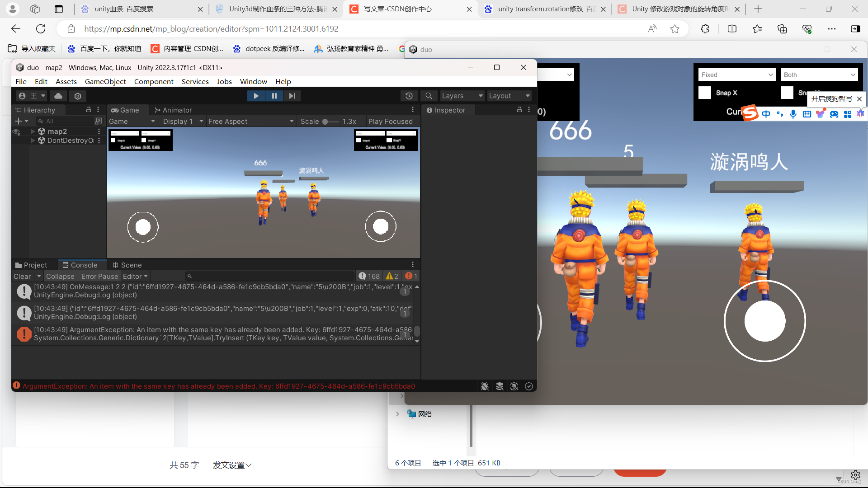Open the Fixed dropdown in game window
Viewport: 868px width, 488px height.
pyautogui.click(x=737, y=75)
